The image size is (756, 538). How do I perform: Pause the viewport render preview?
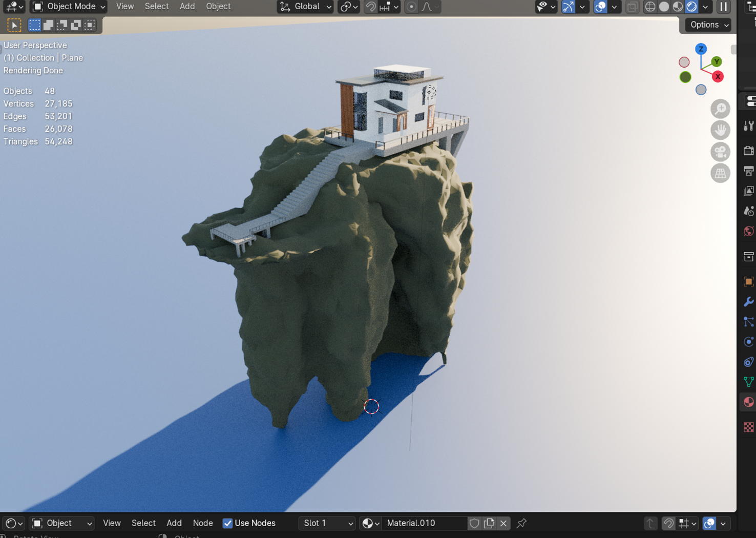point(723,7)
